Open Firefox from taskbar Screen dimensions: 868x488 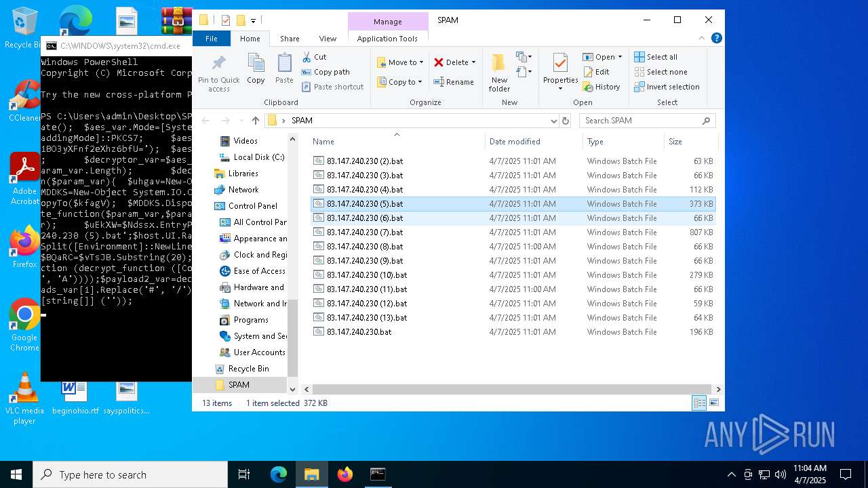click(x=345, y=474)
